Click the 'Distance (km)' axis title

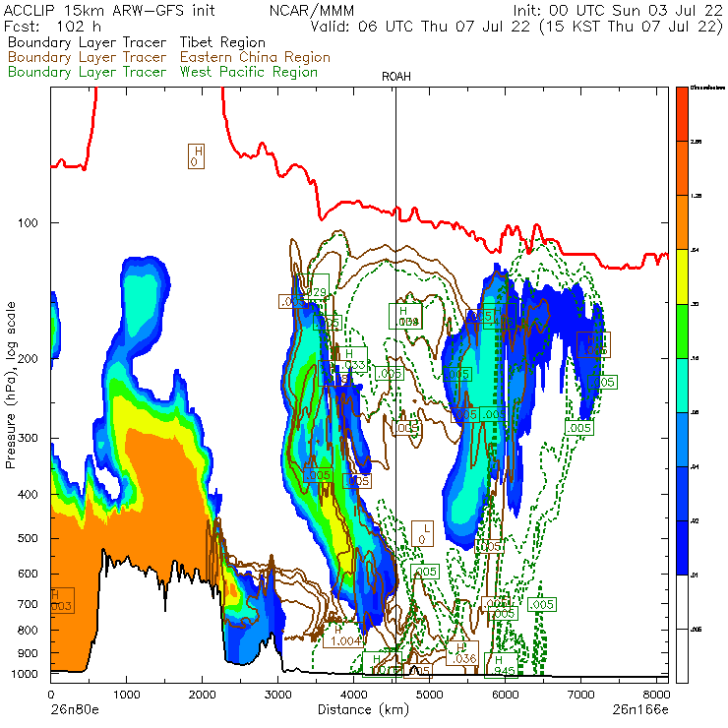[363, 709]
